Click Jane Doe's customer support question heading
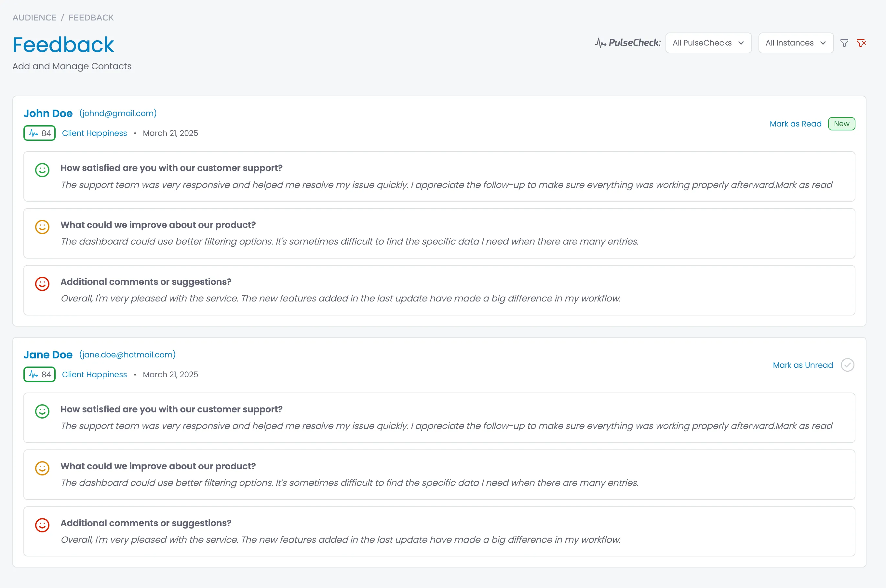Viewport: 886px width, 588px height. (x=171, y=409)
